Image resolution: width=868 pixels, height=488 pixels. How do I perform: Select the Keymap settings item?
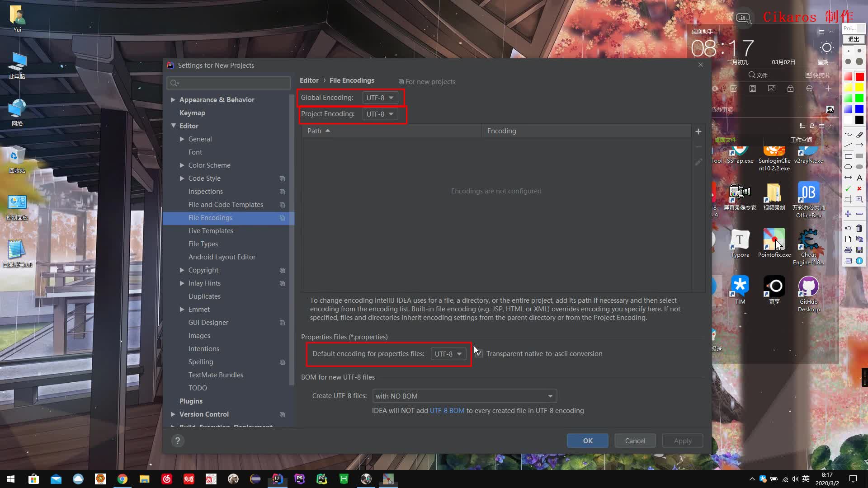(x=192, y=113)
